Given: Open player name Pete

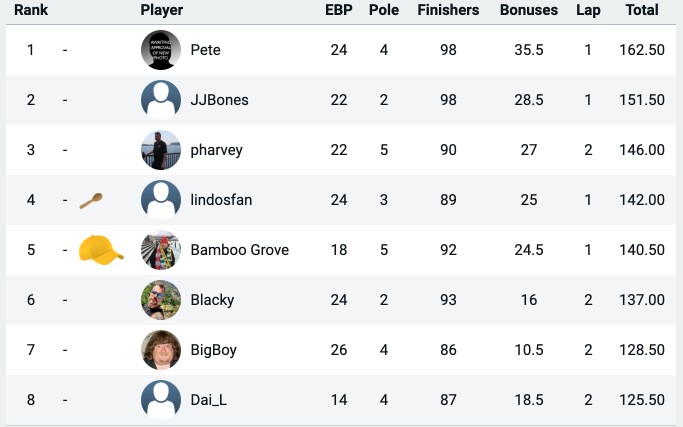Looking at the screenshot, I should (x=205, y=50).
